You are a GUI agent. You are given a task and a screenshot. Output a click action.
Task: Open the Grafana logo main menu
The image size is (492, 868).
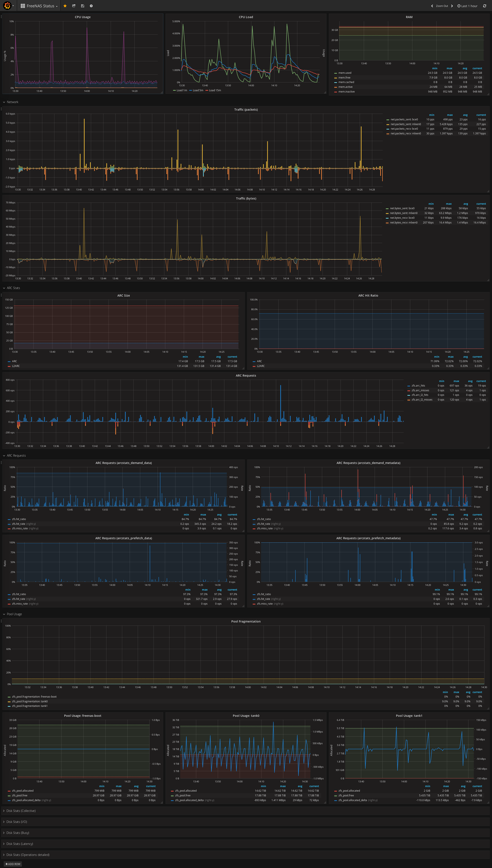point(7,6)
